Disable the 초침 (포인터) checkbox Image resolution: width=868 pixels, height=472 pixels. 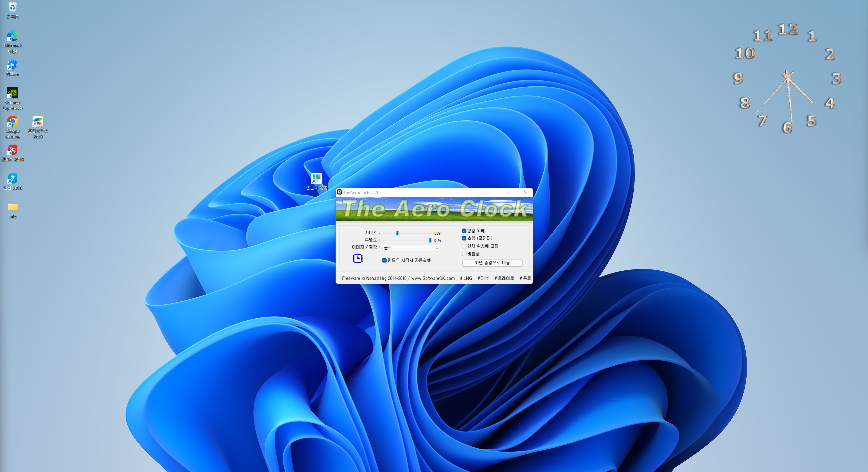pos(464,238)
